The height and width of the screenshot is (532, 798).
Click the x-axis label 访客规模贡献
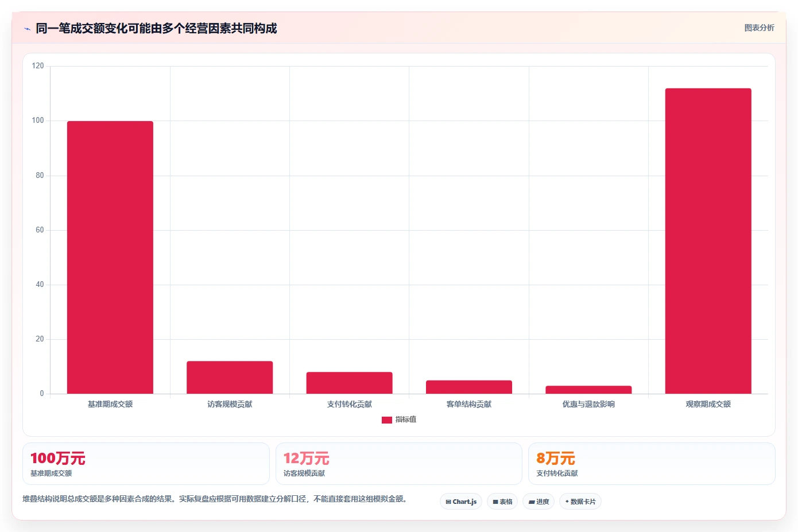pyautogui.click(x=230, y=404)
